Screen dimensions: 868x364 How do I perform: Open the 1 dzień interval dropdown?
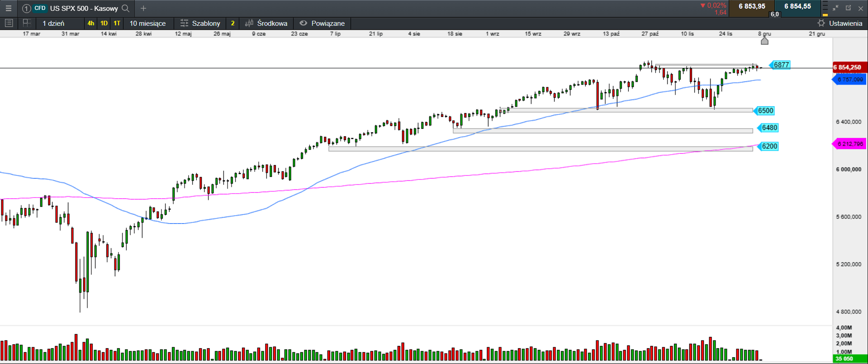tap(53, 23)
